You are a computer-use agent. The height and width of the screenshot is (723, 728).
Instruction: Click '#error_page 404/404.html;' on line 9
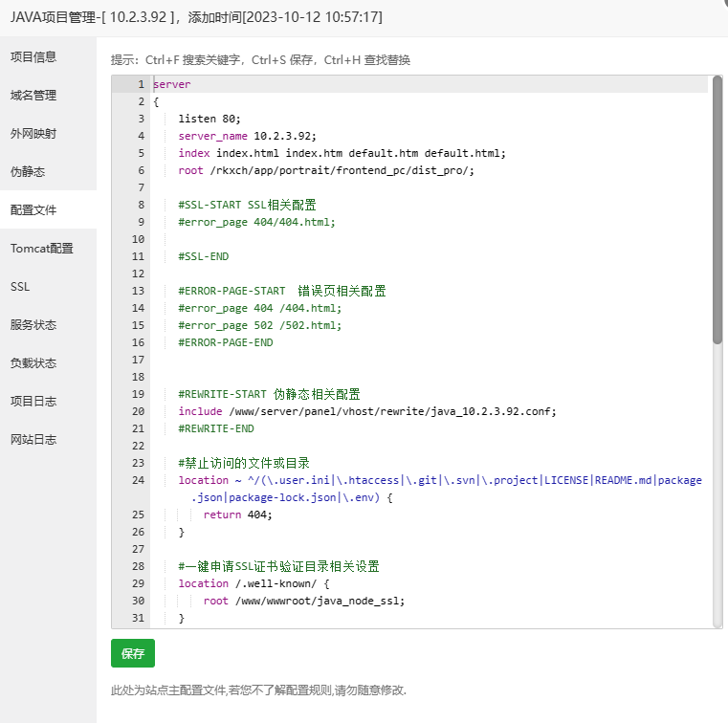click(256, 222)
